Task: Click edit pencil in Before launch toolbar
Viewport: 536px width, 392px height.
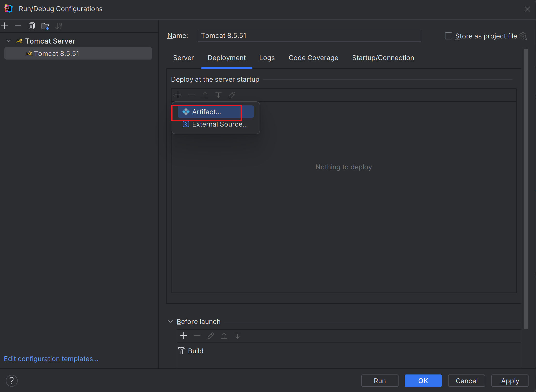Action: point(211,336)
